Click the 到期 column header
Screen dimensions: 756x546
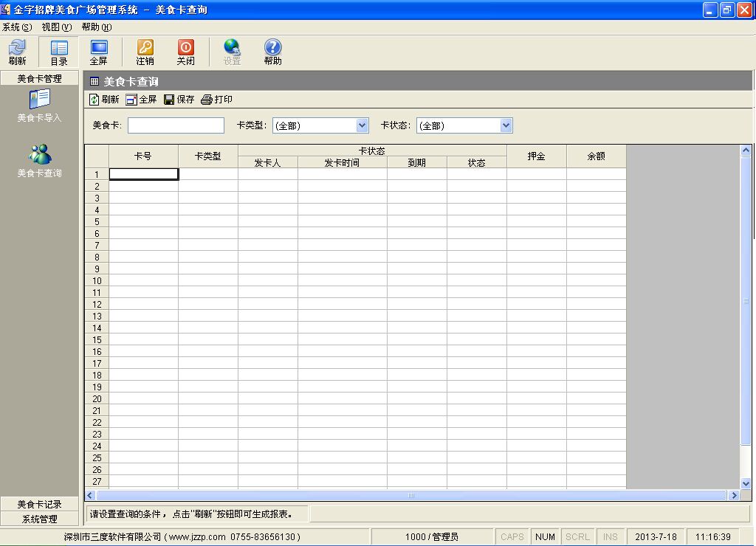click(x=416, y=162)
